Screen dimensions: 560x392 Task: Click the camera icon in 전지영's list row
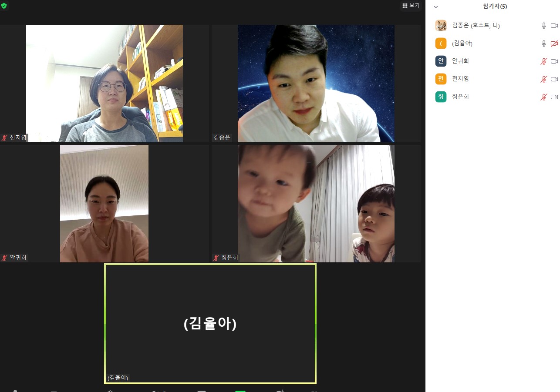coord(554,79)
